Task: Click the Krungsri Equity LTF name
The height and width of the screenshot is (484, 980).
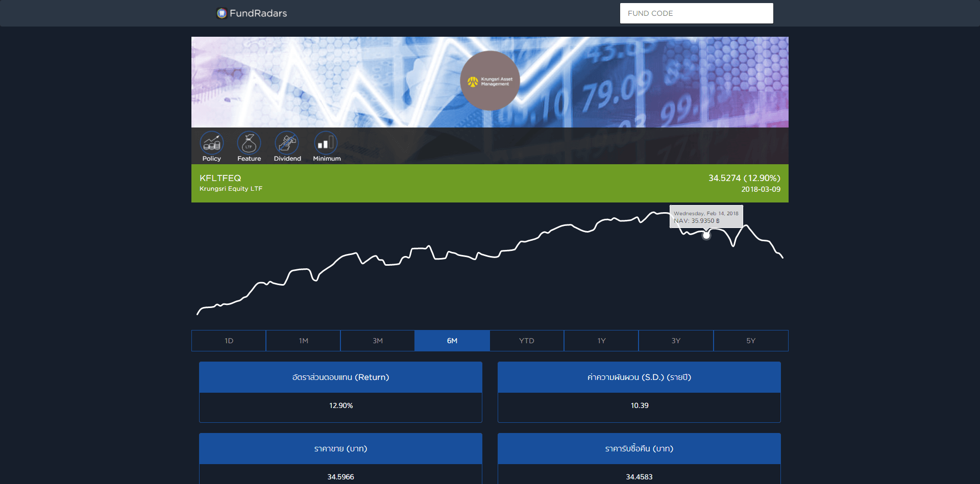Action: coord(231,189)
